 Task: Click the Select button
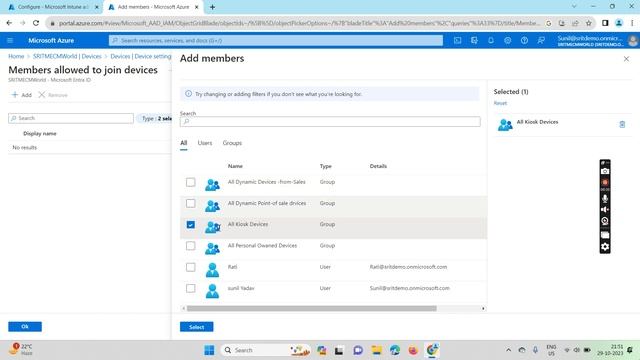click(197, 327)
